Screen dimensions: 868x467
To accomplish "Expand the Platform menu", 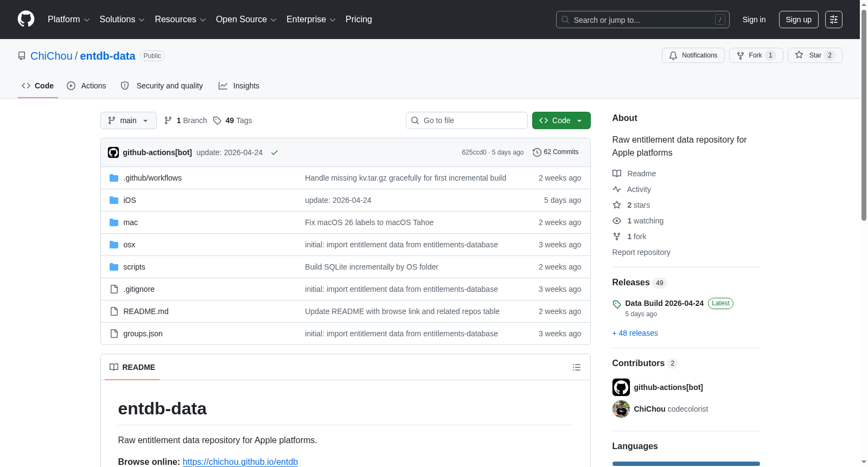I will pyautogui.click(x=68, y=20).
